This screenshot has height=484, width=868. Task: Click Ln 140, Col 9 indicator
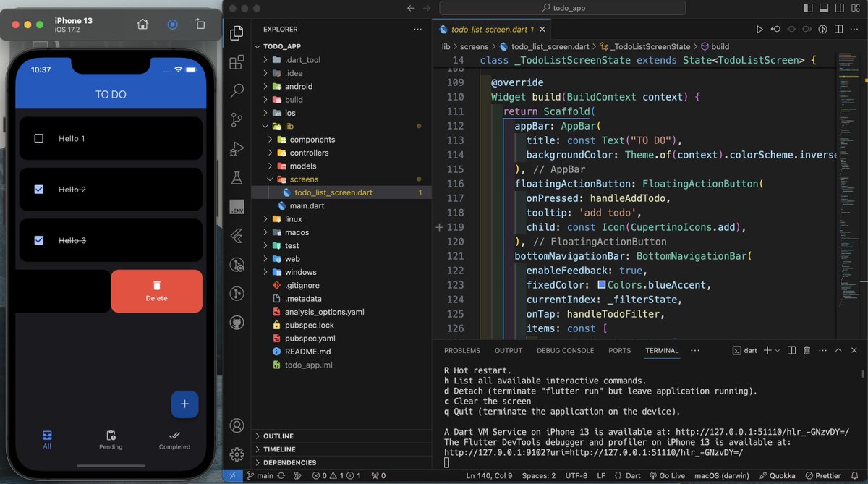(489, 475)
